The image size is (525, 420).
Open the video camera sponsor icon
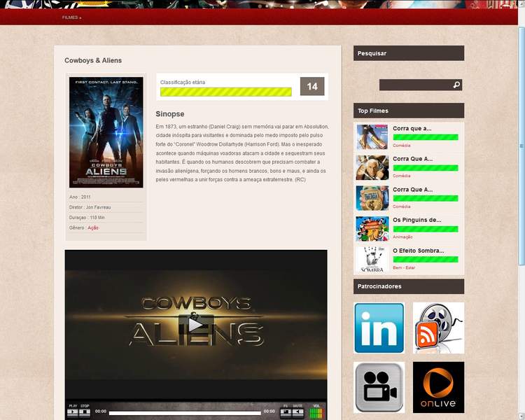(379, 387)
